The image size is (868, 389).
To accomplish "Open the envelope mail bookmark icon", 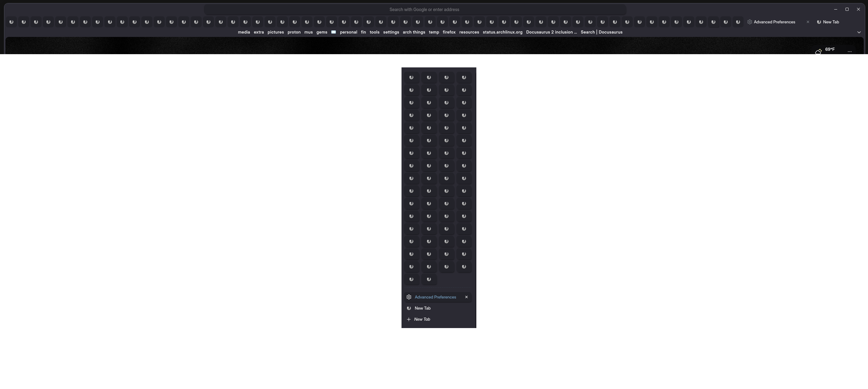I will click(x=333, y=32).
